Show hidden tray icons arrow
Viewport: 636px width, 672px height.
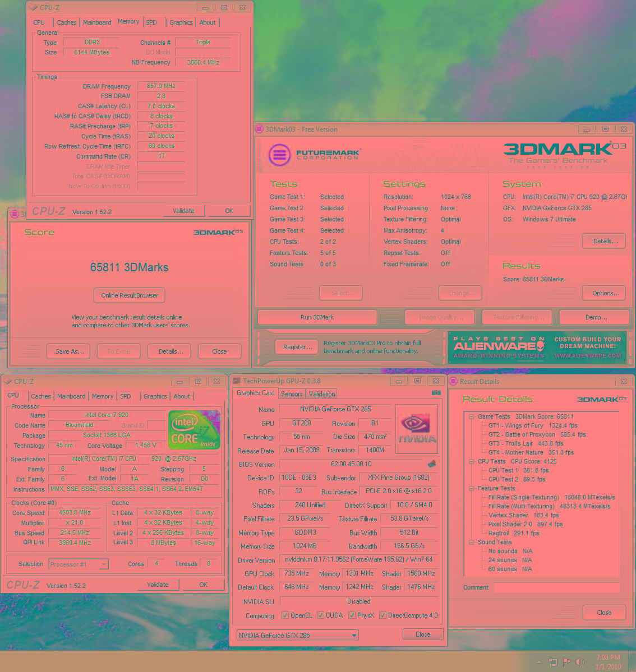(x=539, y=662)
